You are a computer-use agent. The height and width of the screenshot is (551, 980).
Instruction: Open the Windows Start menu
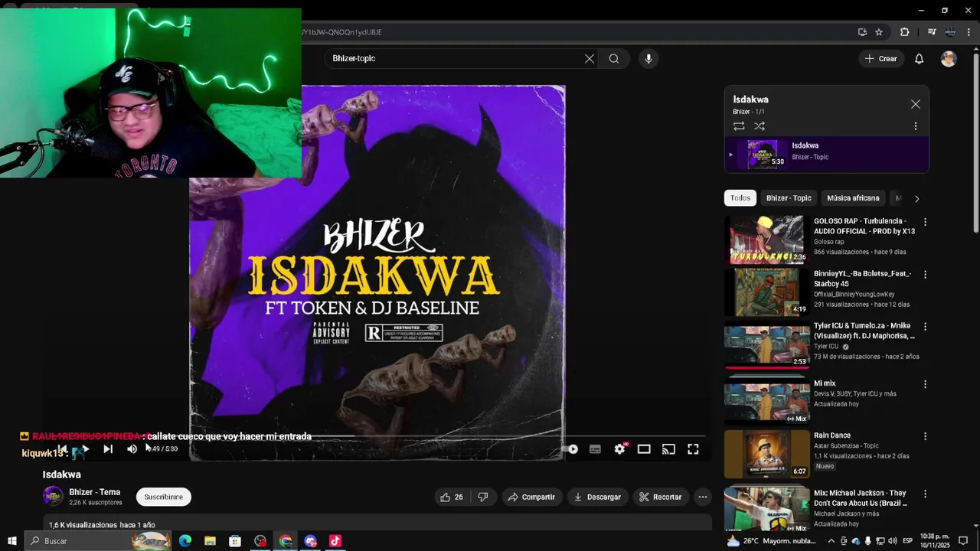11,541
